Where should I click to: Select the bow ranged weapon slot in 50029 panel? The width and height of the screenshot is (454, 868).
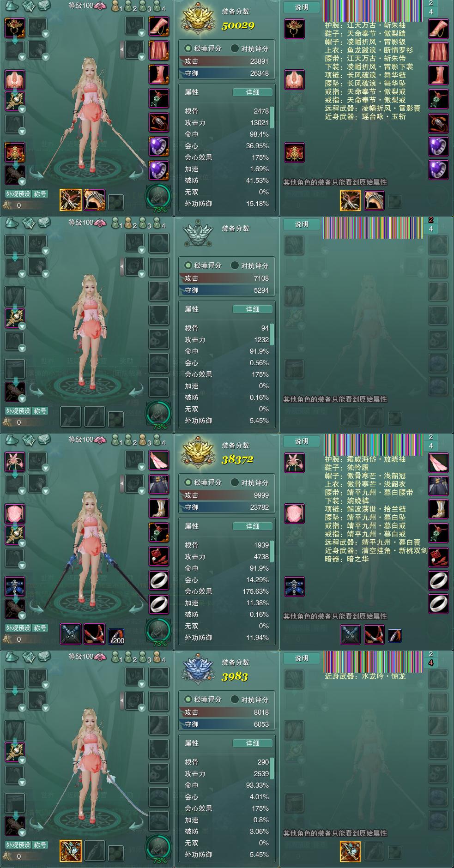click(94, 199)
